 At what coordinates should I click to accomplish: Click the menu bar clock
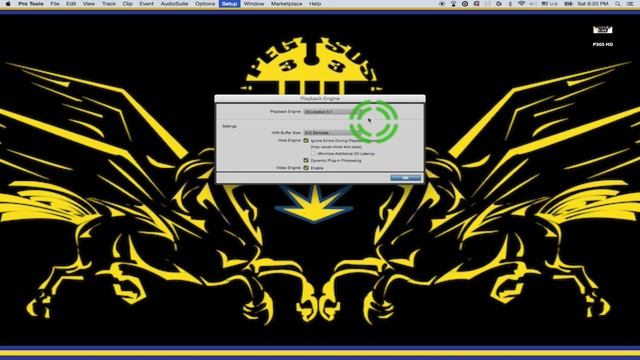[x=593, y=4]
